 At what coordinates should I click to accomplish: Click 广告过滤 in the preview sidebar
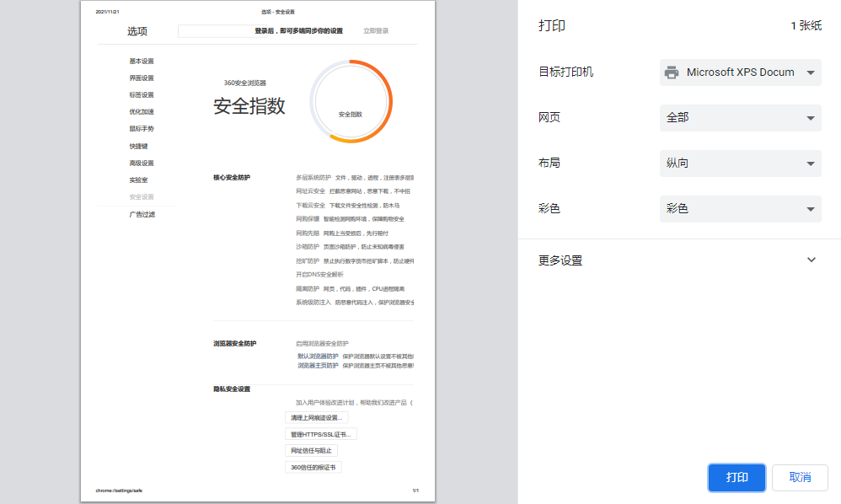pyautogui.click(x=142, y=214)
